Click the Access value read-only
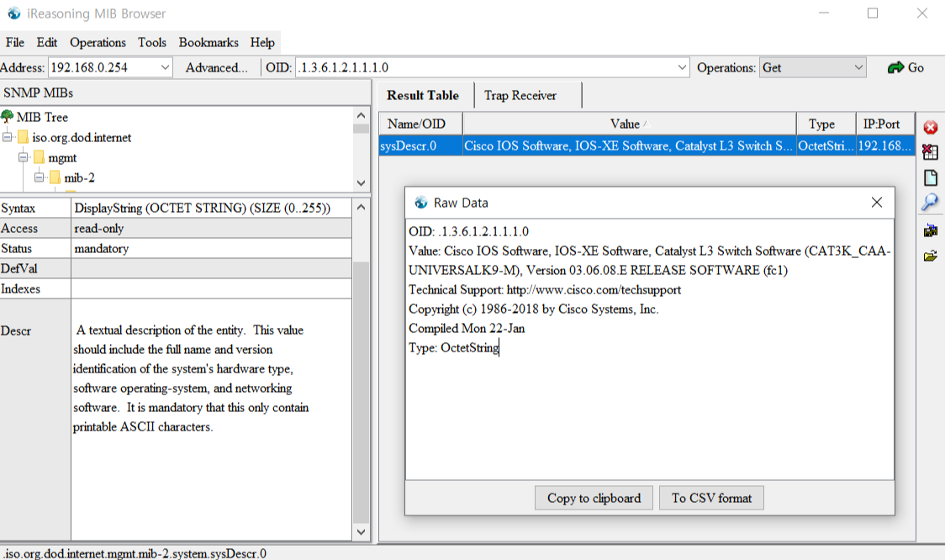945x560 pixels. tap(211, 229)
